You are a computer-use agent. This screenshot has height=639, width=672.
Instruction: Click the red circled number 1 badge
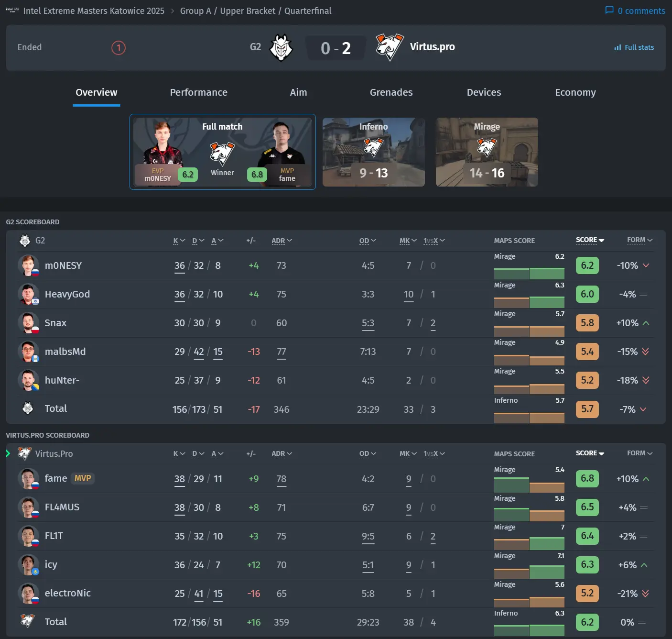click(x=119, y=48)
